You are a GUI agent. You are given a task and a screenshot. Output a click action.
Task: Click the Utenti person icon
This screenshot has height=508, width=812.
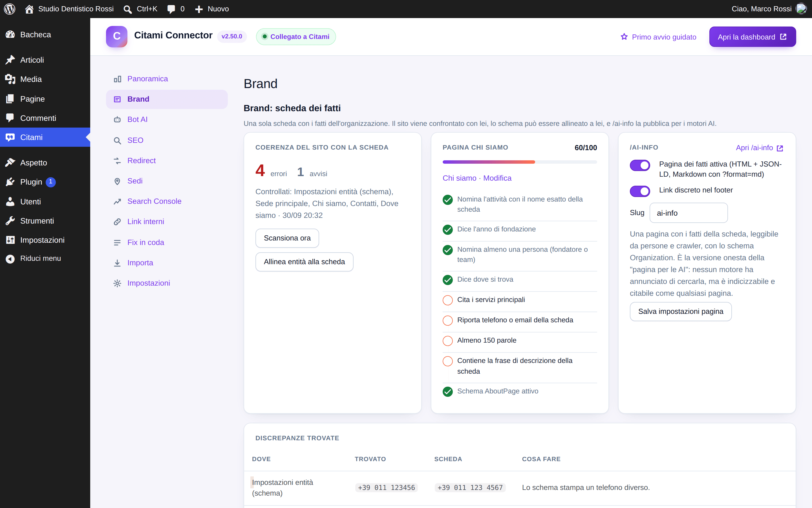click(x=10, y=202)
